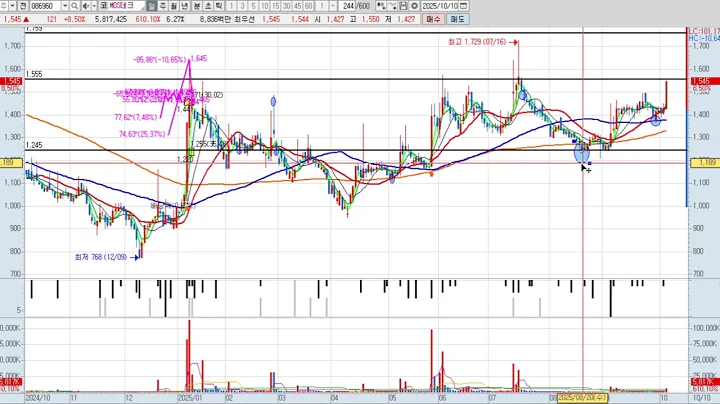Click the blue circle marker near October candles
Viewport: 720px width, 404px height.
tap(656, 121)
